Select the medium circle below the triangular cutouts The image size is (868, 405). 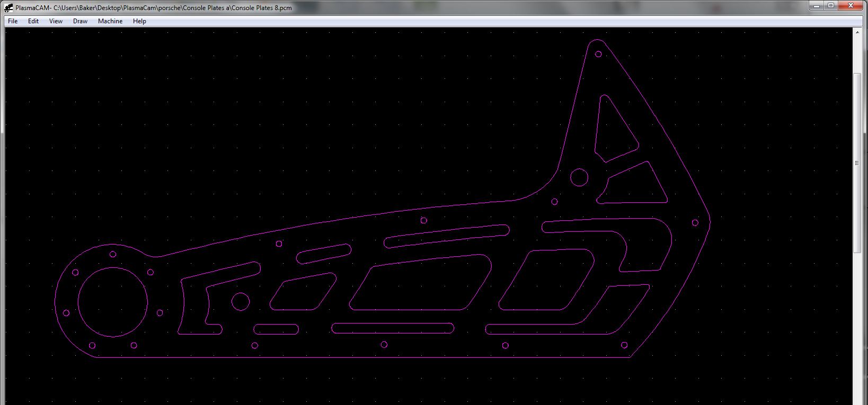(x=579, y=177)
